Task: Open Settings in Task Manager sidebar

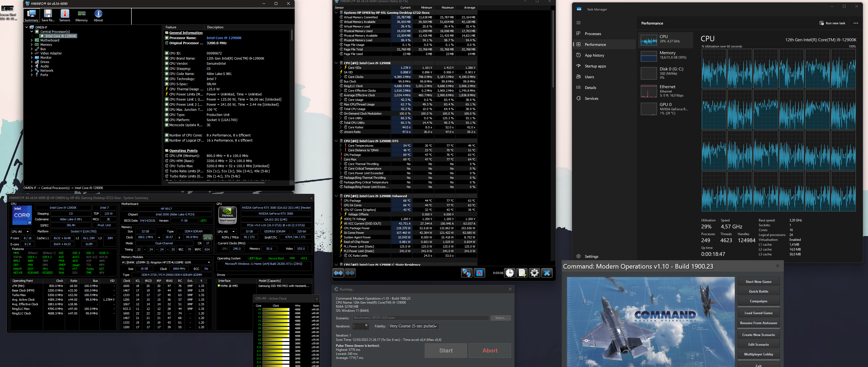Action: point(588,256)
